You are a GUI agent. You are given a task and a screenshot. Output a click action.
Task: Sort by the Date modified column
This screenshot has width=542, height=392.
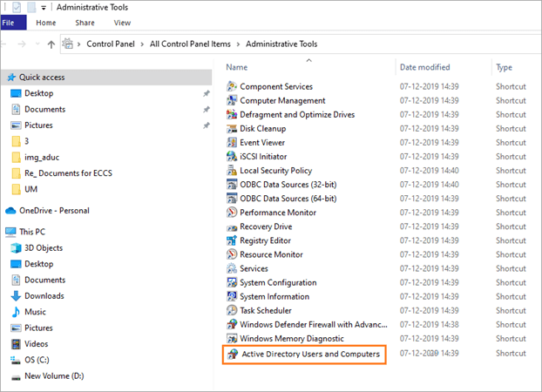(425, 67)
